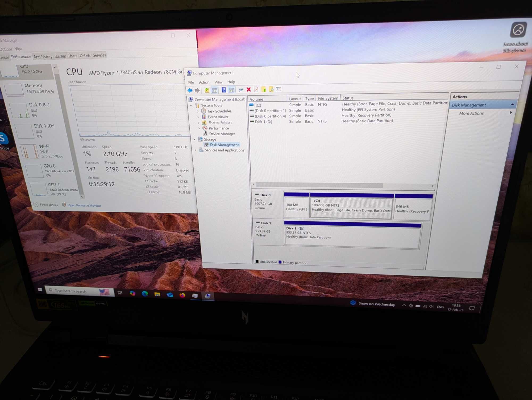
Task: Expand the Event Viewer node arrow
Action: point(198,117)
